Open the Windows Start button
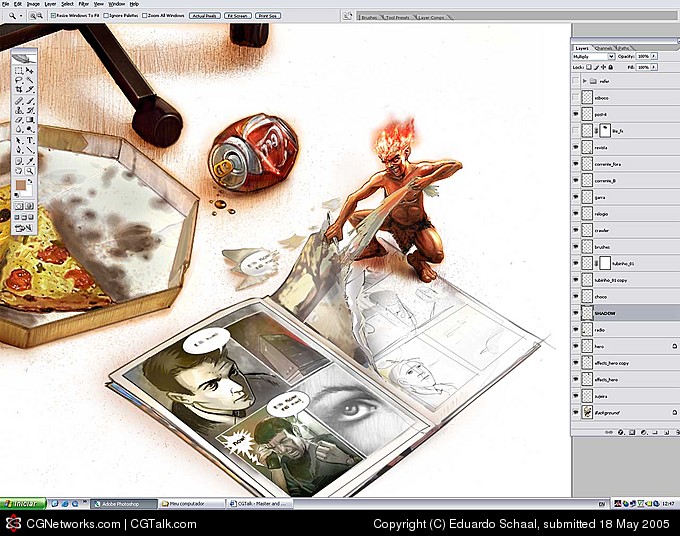Viewport: 680px width, 536px height. 23,503
